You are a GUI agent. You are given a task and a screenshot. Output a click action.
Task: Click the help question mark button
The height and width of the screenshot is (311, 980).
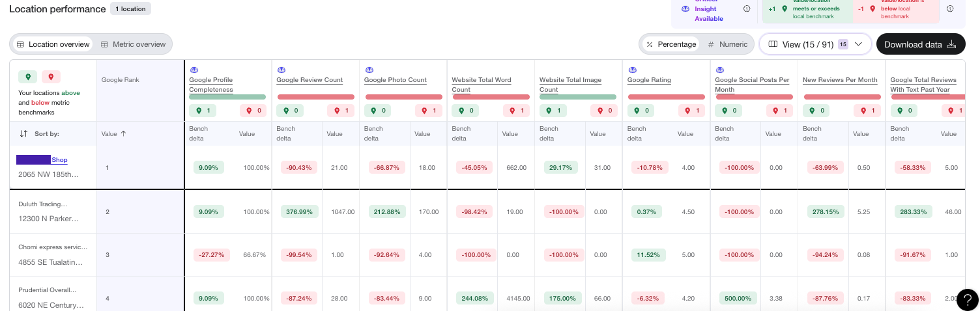[x=967, y=299]
